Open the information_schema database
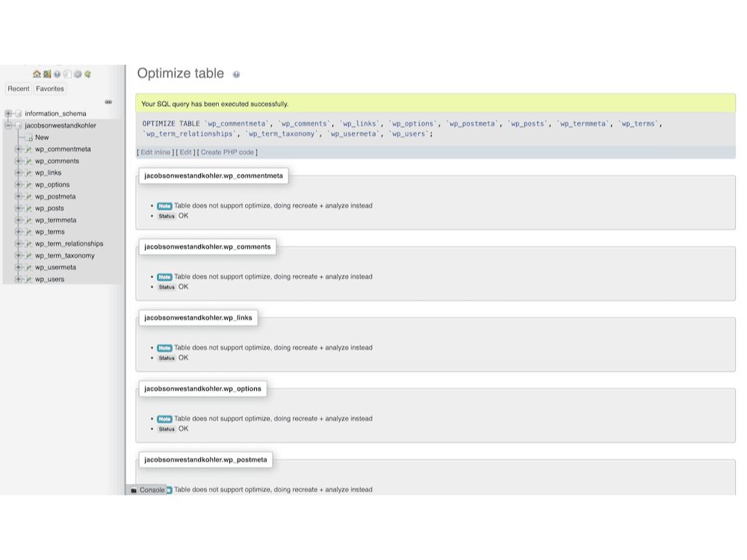This screenshot has width=747, height=560. click(55, 113)
